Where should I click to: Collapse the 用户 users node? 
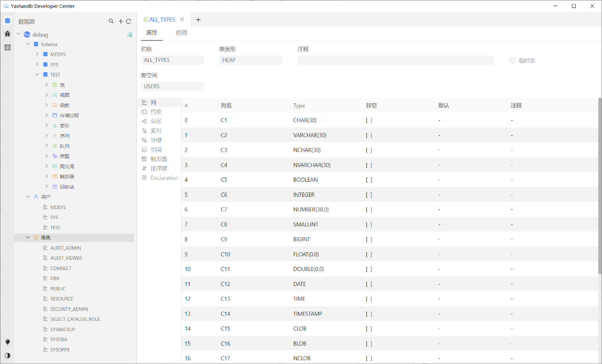[x=28, y=197]
